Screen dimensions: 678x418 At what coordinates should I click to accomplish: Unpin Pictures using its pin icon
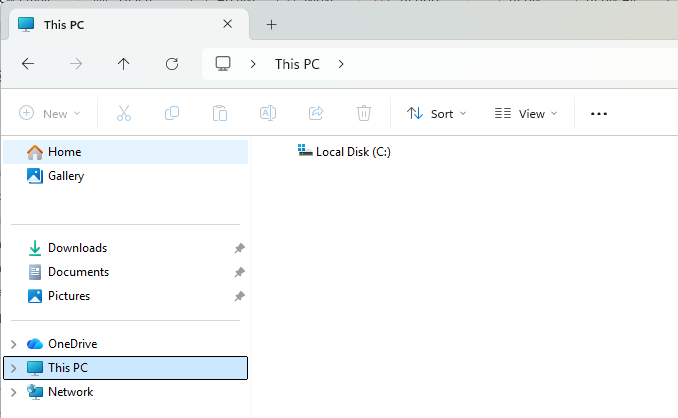pyautogui.click(x=239, y=296)
